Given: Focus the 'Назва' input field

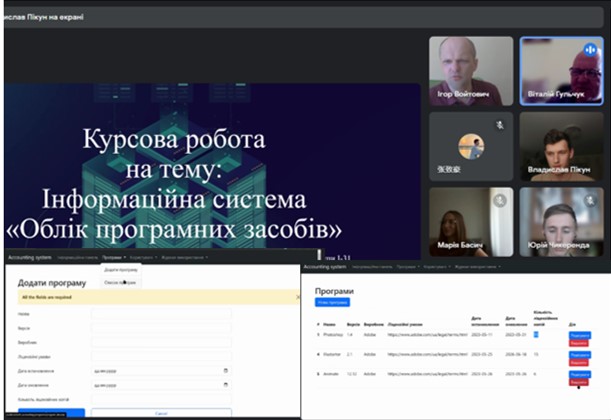Looking at the screenshot, I should click(x=161, y=314).
